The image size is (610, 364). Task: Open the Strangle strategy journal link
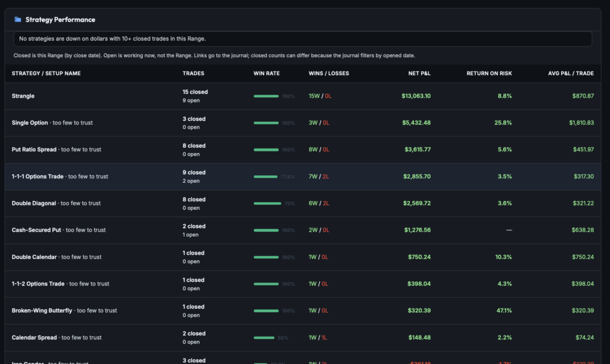coord(23,96)
